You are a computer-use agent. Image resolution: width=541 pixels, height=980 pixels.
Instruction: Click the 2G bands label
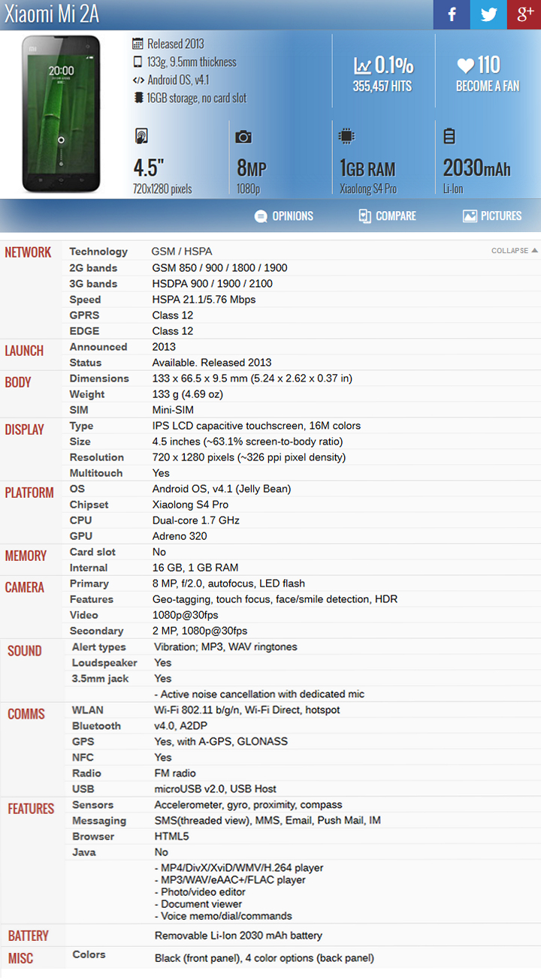click(x=94, y=268)
